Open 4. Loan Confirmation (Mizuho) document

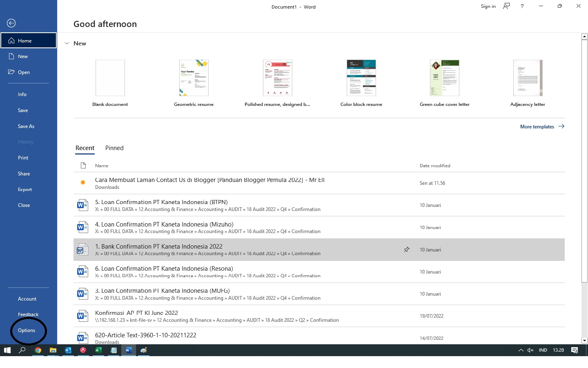[x=319, y=227]
